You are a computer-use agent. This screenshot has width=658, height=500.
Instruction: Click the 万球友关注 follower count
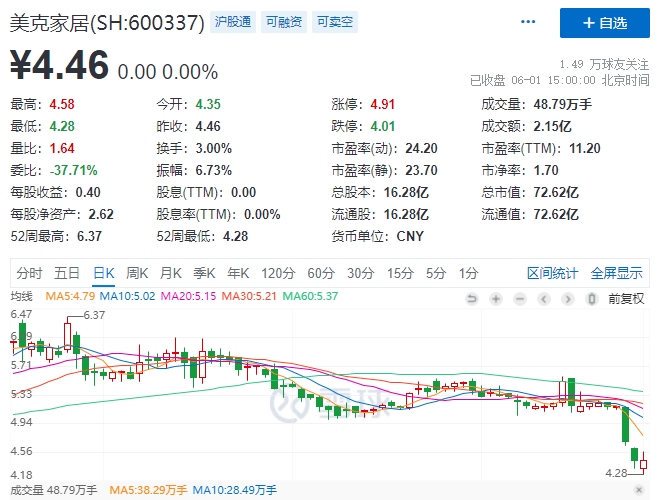pos(604,64)
